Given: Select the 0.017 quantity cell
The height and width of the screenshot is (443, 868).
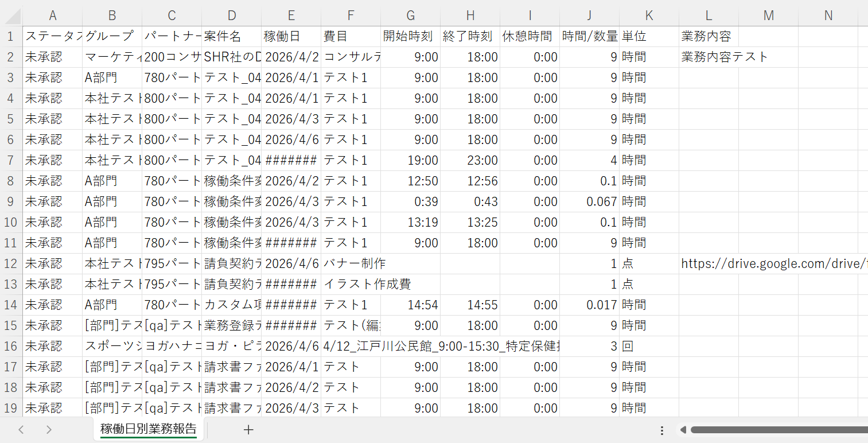Looking at the screenshot, I should 590,305.
